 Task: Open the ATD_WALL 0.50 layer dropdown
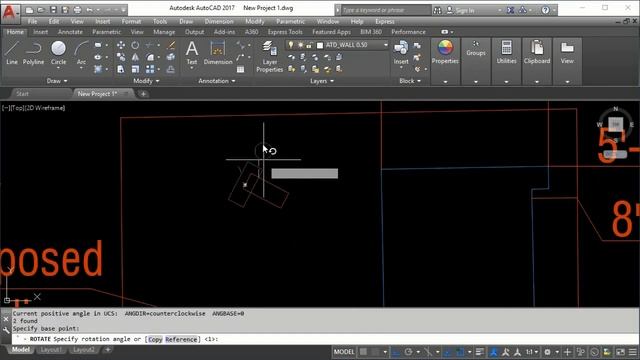(x=386, y=45)
